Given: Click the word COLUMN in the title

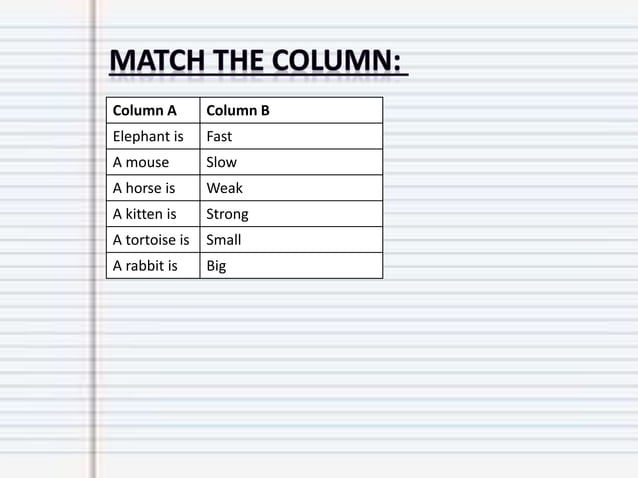Looking at the screenshot, I should tap(336, 61).
